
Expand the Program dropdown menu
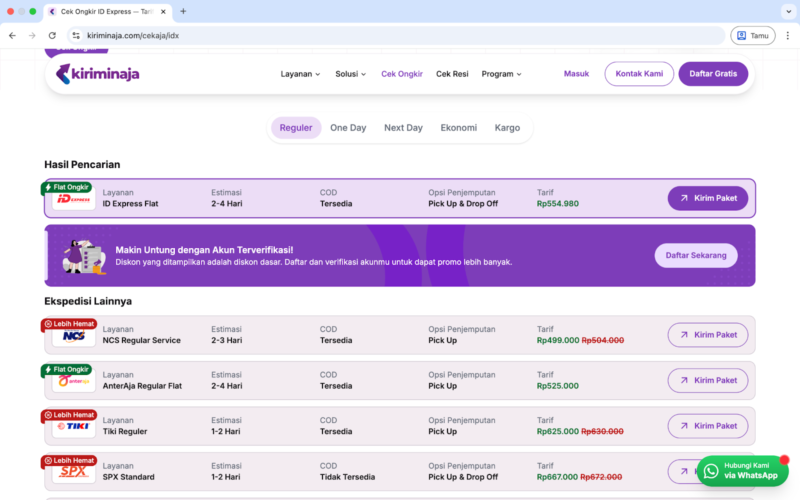(x=501, y=74)
